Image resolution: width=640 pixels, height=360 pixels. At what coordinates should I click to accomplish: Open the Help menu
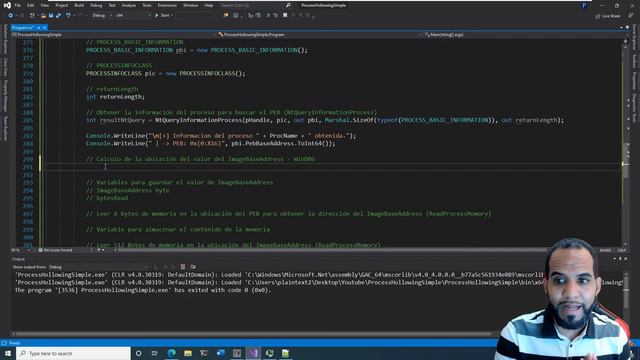(x=209, y=5)
